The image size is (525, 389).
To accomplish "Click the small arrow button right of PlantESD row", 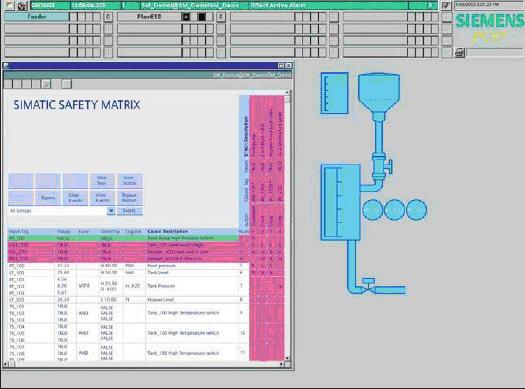I will click(x=221, y=16).
